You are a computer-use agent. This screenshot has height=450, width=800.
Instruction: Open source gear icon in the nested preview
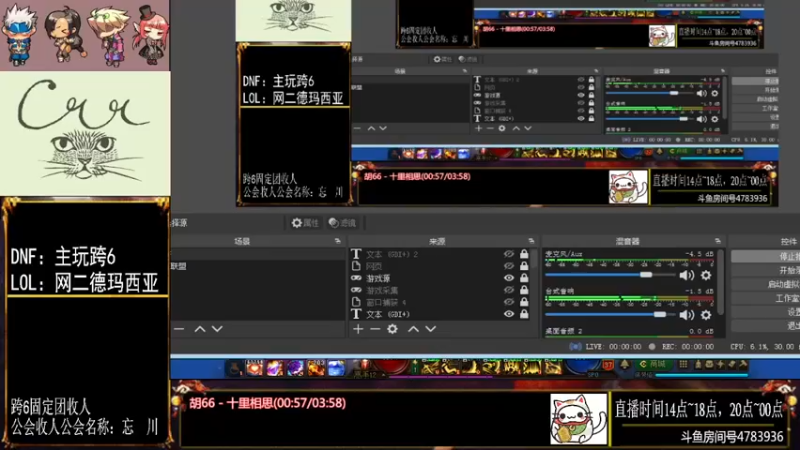click(x=502, y=128)
